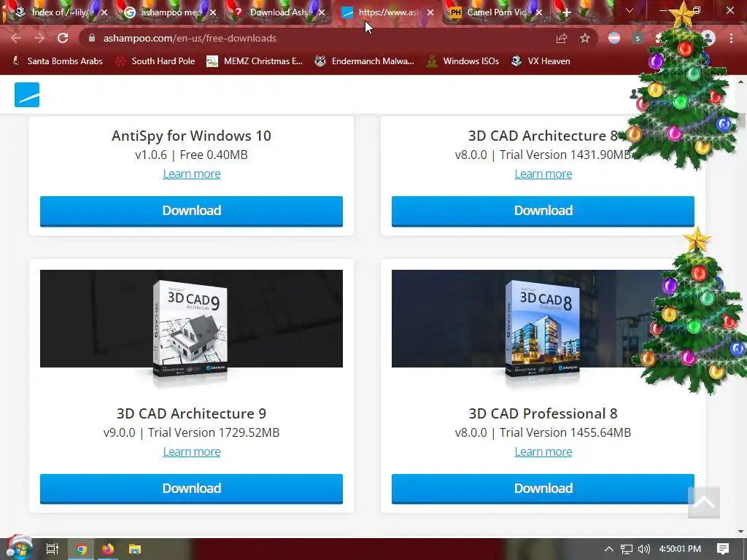Click the volume speaker tray icon

coord(644,549)
